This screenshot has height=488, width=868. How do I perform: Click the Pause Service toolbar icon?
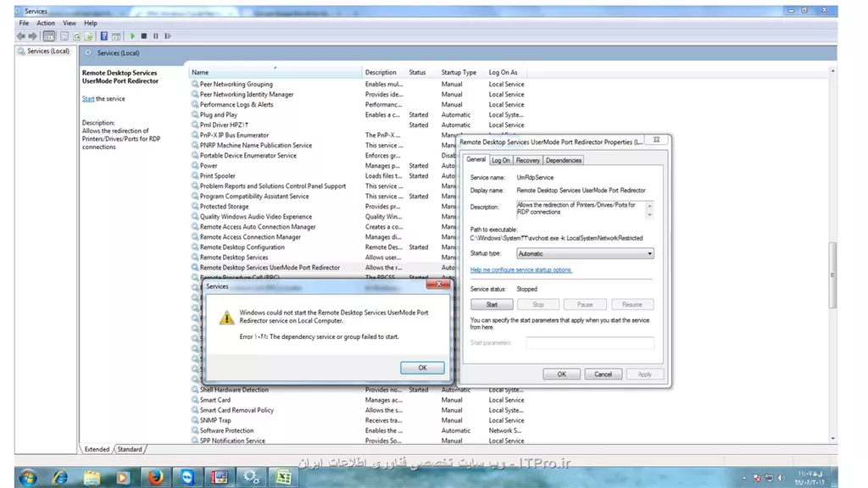(156, 36)
